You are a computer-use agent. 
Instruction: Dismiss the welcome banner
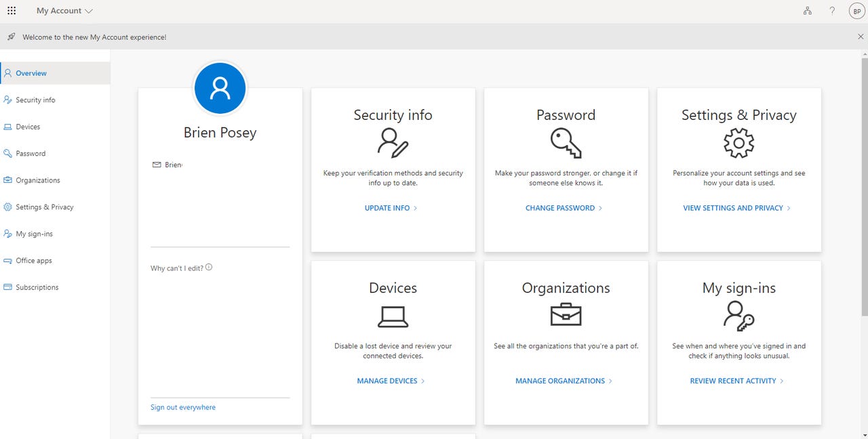[861, 36]
